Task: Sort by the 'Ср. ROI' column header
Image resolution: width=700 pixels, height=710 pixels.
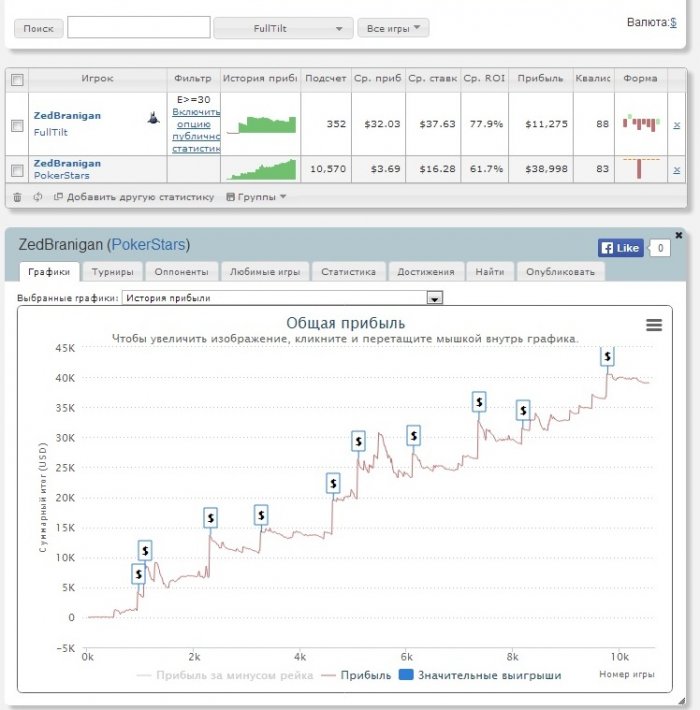Action: coord(484,78)
